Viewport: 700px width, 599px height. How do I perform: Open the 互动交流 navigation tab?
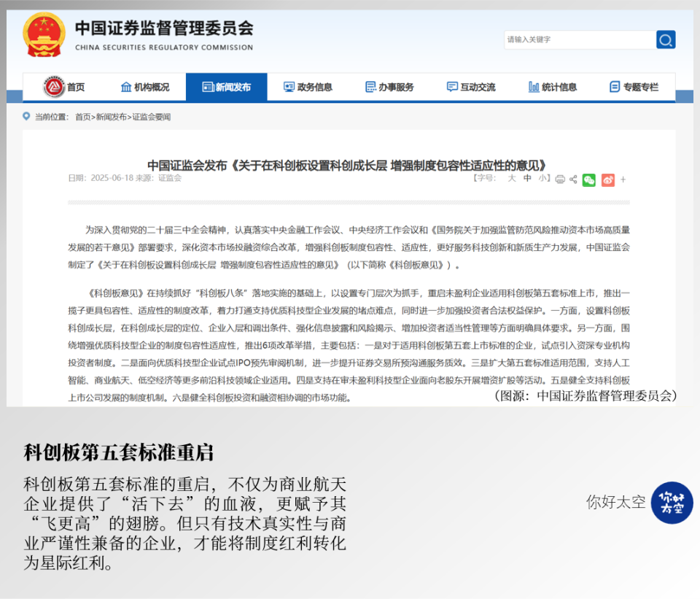pyautogui.click(x=471, y=87)
